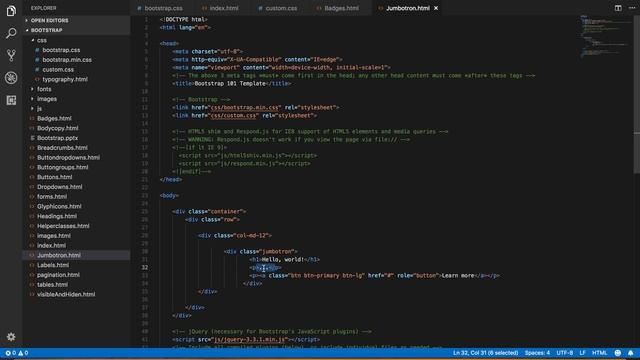Select Jumbotron.html in the explorer
Viewport: 640px width, 360px height.
[x=59, y=256]
